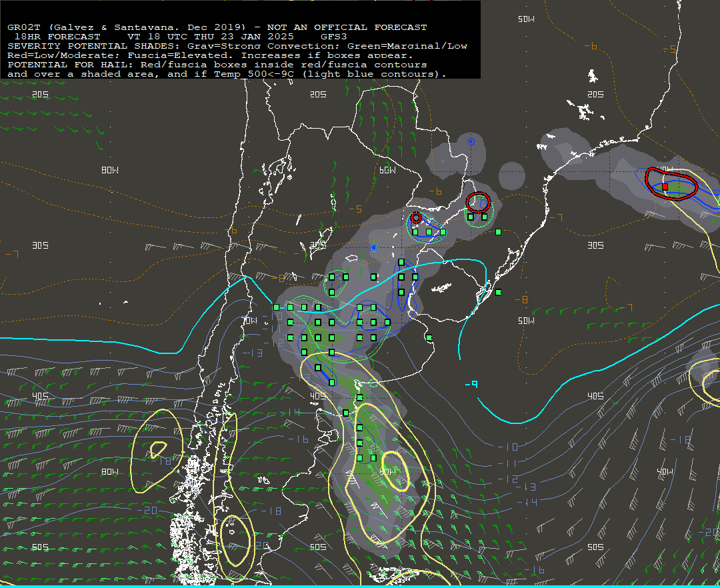Click the red square hail box marker
Screen dimensions: 720x588
(665, 187)
